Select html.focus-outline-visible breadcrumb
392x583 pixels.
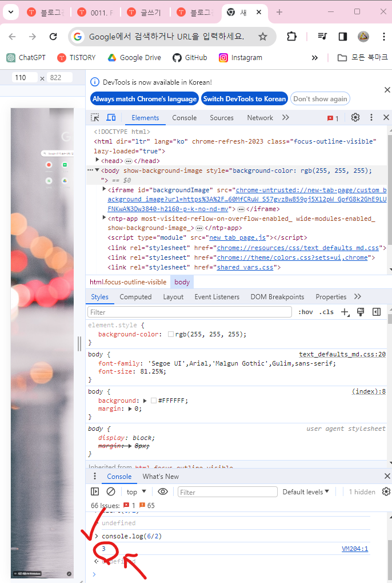[x=128, y=282]
